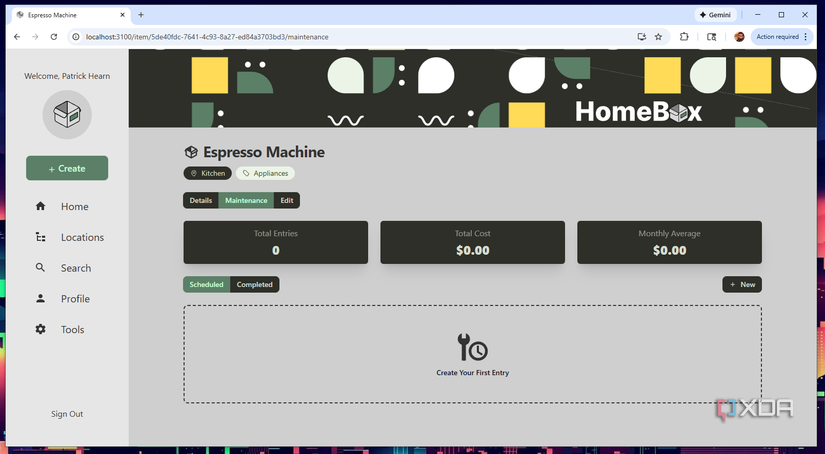This screenshot has width=825, height=454.
Task: Show Scheduled maintenance entries
Action: tap(206, 285)
